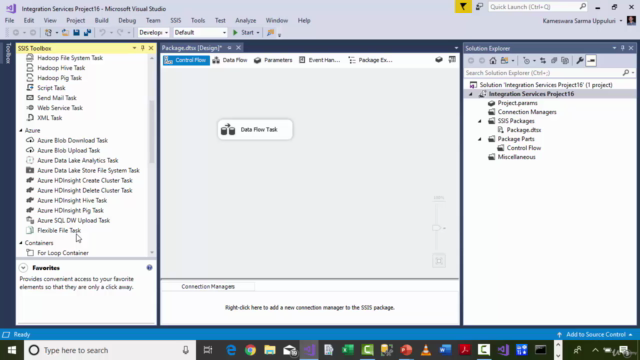
Task: Switch to the Event Handlers tab
Action: point(319,60)
